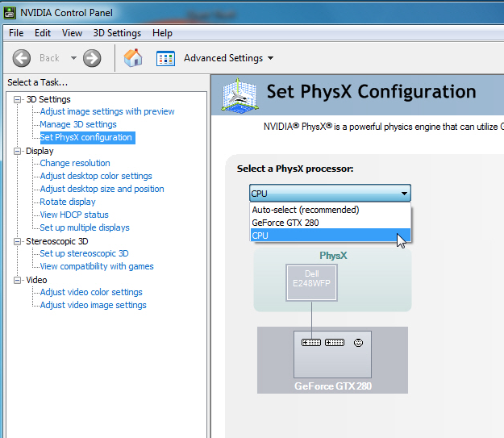Click the GeForce GTX 280 diagram label
The height and width of the screenshot is (438, 504).
333,386
